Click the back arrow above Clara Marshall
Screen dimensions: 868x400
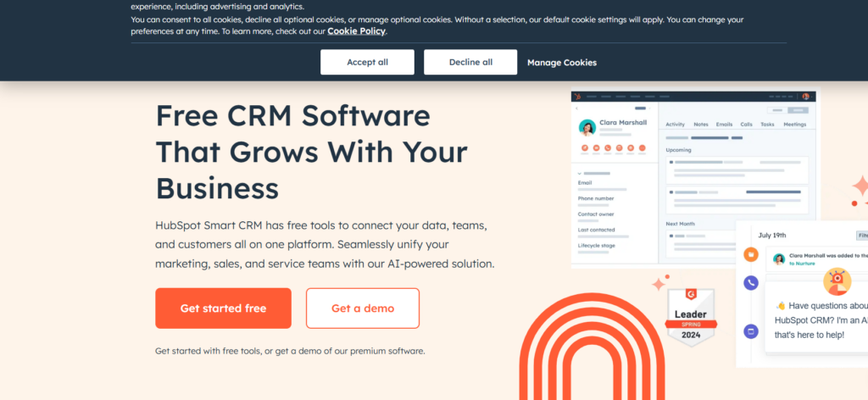pos(577,108)
